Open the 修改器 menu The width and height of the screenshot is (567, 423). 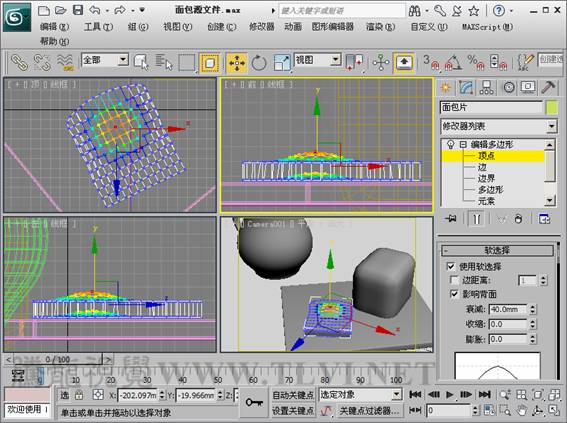point(262,26)
